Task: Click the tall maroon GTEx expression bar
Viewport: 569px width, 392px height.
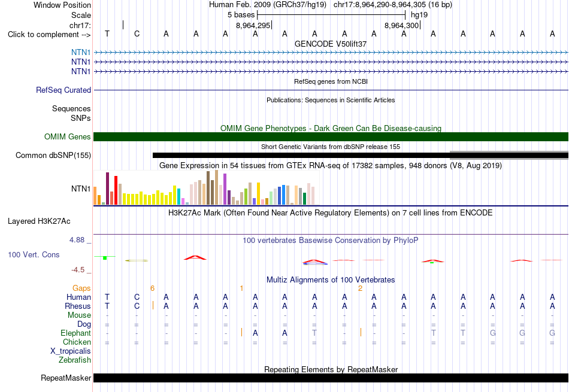Action: (107, 189)
